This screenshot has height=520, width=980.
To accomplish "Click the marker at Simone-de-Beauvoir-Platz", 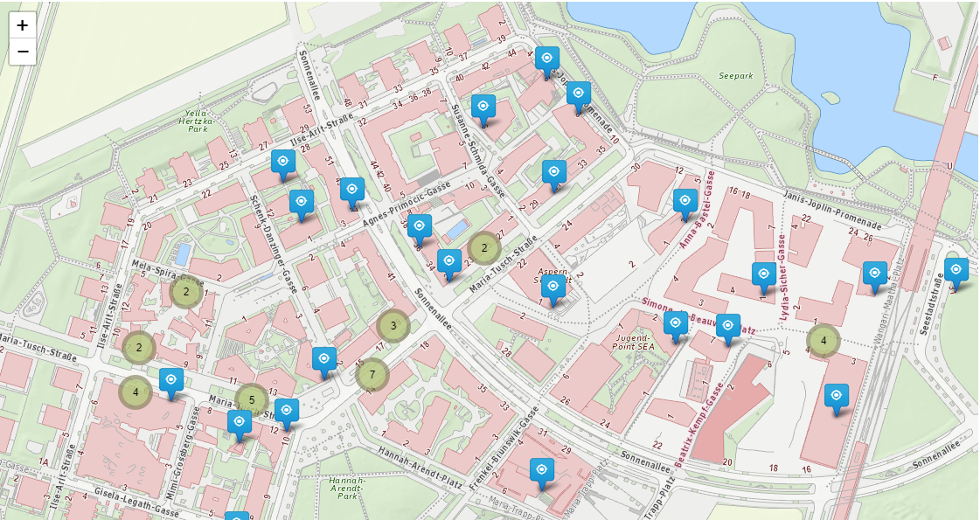I will pos(728,328).
